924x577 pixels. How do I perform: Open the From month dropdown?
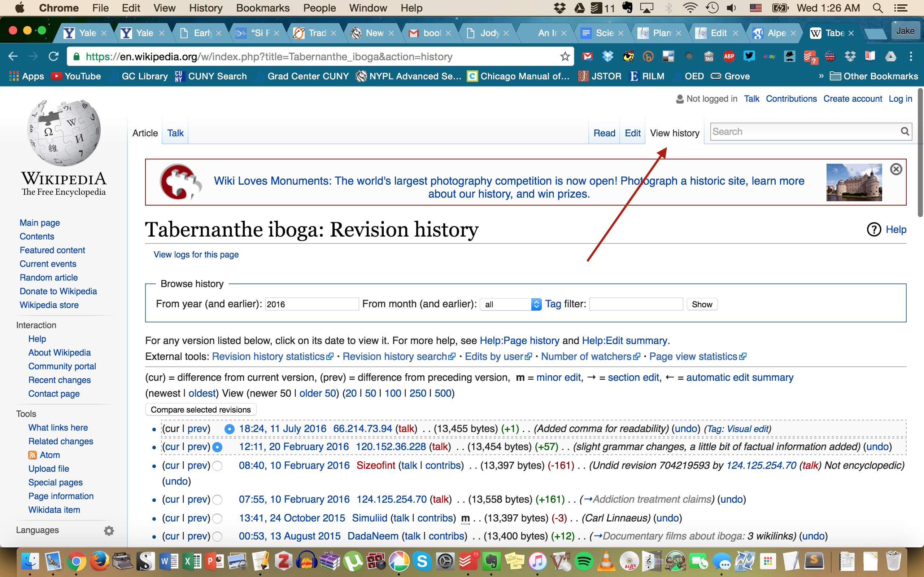tap(510, 304)
